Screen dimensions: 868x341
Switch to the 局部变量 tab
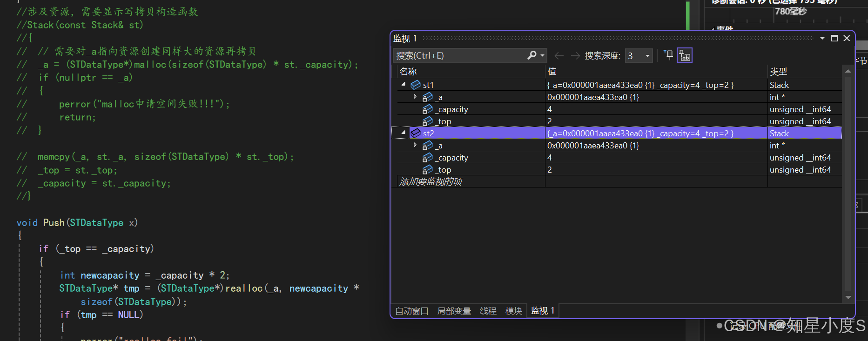pyautogui.click(x=454, y=311)
